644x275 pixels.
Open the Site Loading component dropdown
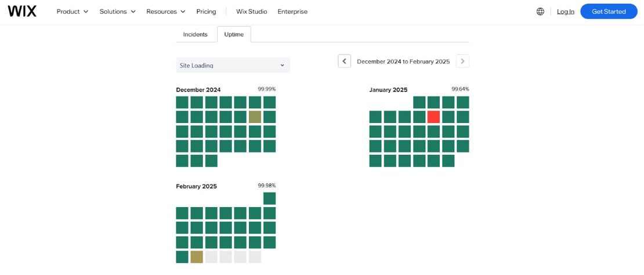tap(233, 65)
